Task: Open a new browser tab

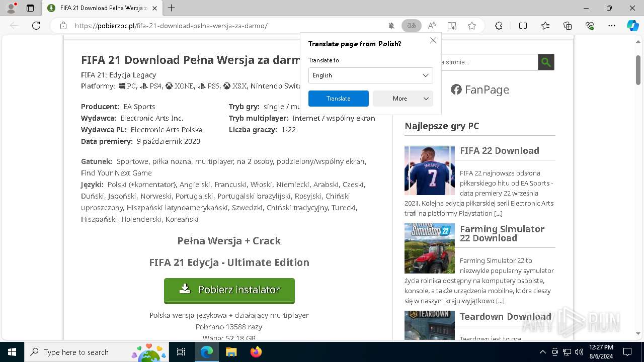Action: pyautogui.click(x=172, y=8)
